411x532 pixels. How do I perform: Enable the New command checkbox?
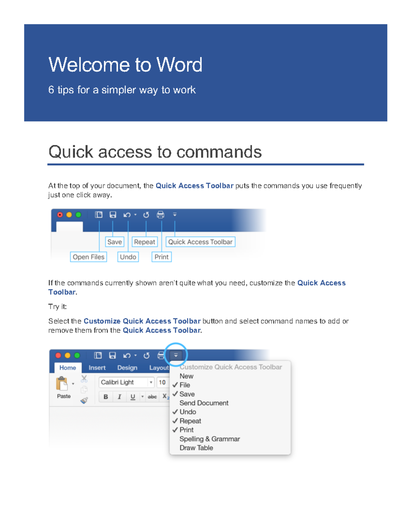point(187,376)
